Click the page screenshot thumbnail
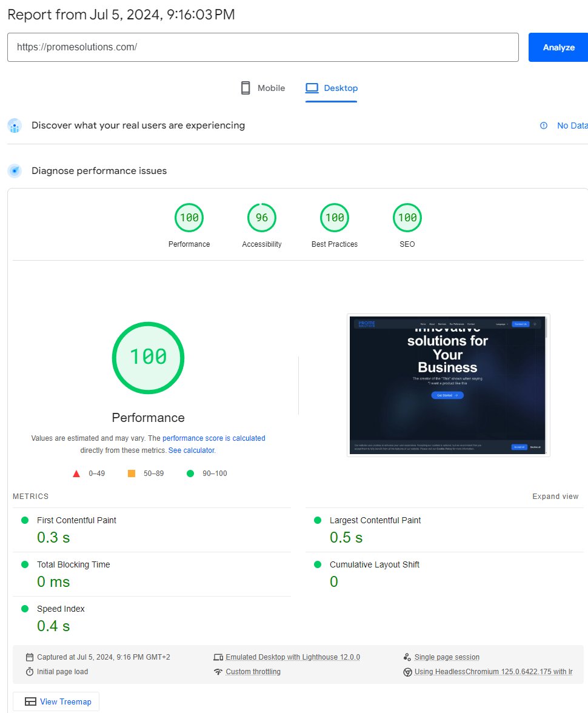The width and height of the screenshot is (588, 713). (448, 385)
